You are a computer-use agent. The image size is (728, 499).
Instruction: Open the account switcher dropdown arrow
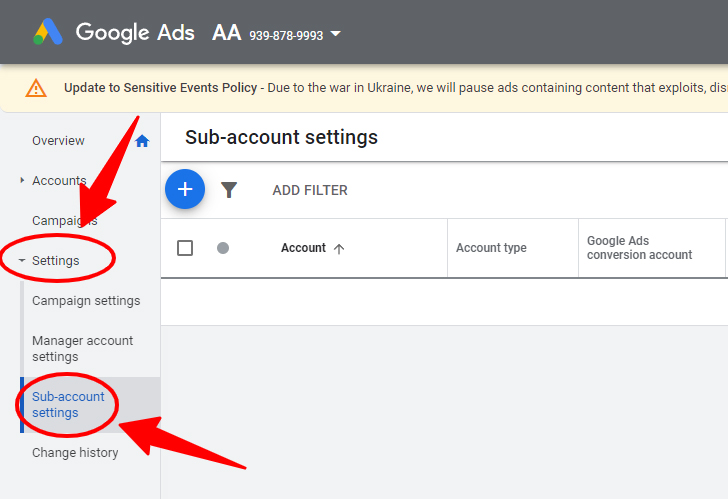[335, 34]
